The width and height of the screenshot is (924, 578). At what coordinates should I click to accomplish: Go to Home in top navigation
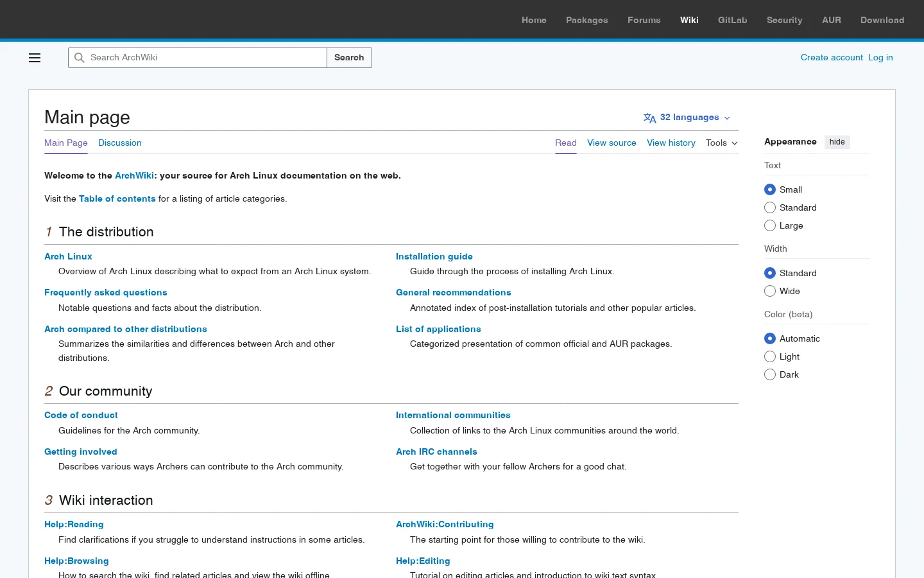click(534, 20)
